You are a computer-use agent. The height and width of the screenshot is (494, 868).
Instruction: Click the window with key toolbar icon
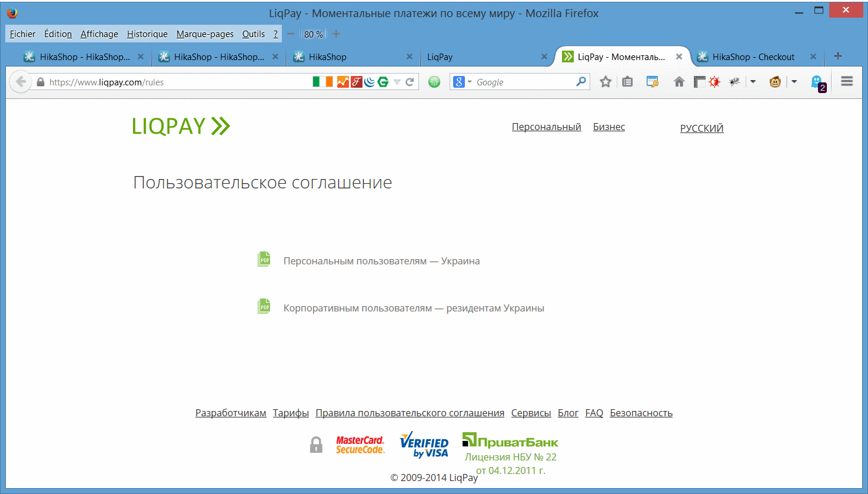652,82
